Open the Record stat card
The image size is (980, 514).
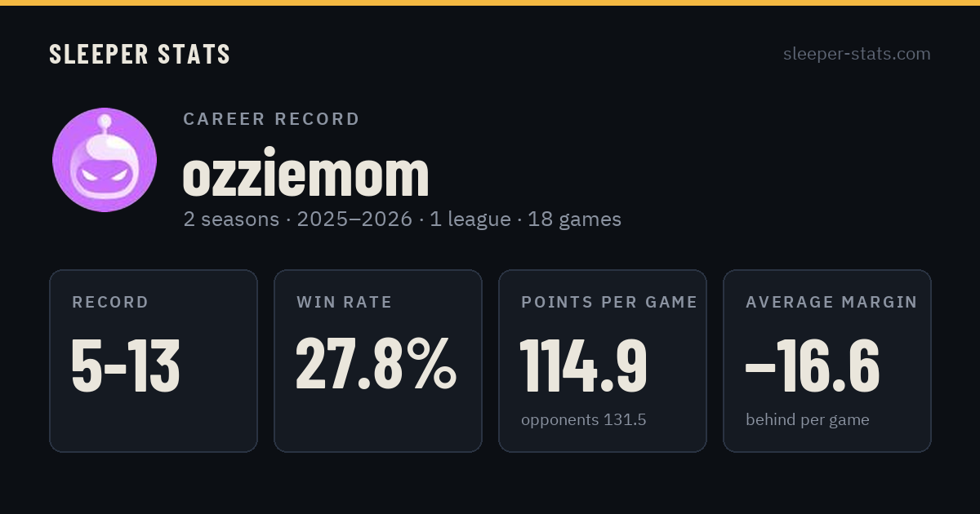point(154,361)
